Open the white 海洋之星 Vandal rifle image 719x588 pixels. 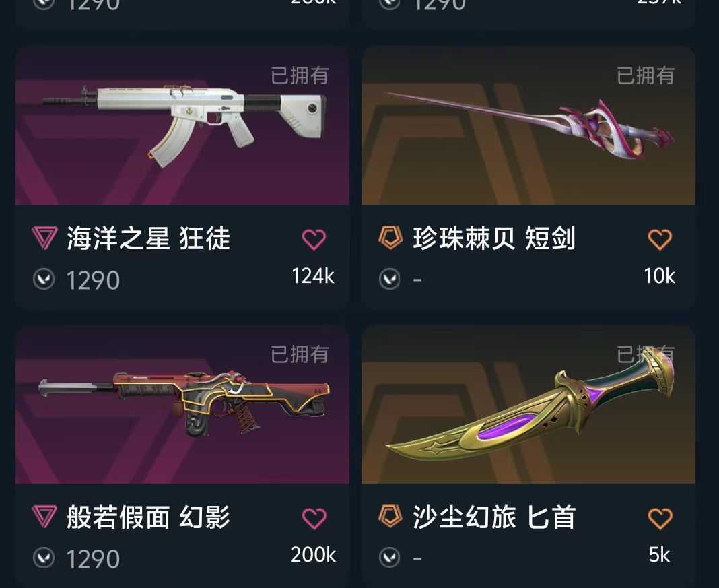[182, 125]
